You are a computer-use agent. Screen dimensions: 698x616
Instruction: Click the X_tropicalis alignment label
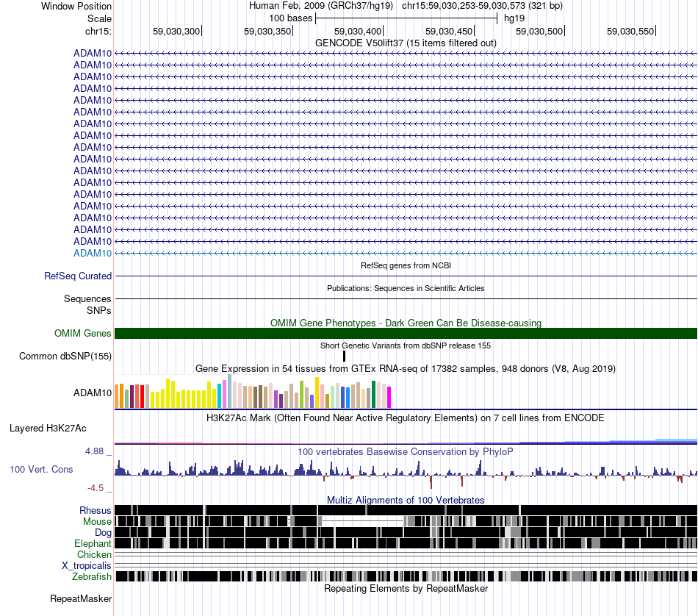coord(87,566)
